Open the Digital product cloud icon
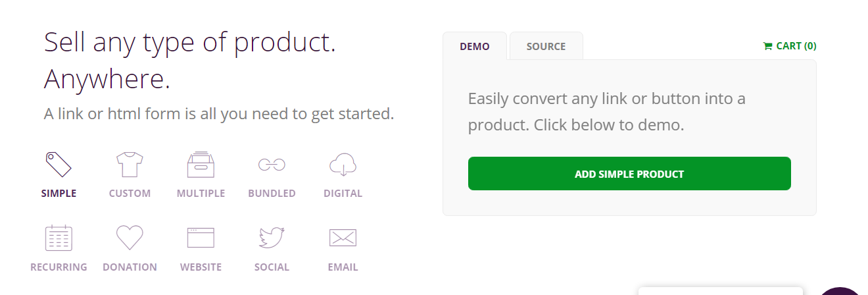The image size is (868, 295). click(343, 165)
